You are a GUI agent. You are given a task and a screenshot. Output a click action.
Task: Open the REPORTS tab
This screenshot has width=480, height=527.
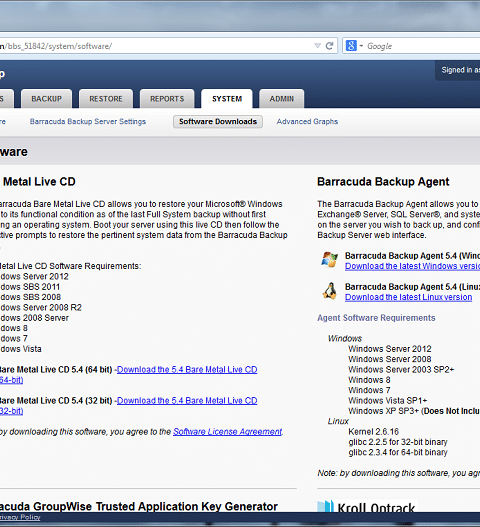click(x=167, y=99)
